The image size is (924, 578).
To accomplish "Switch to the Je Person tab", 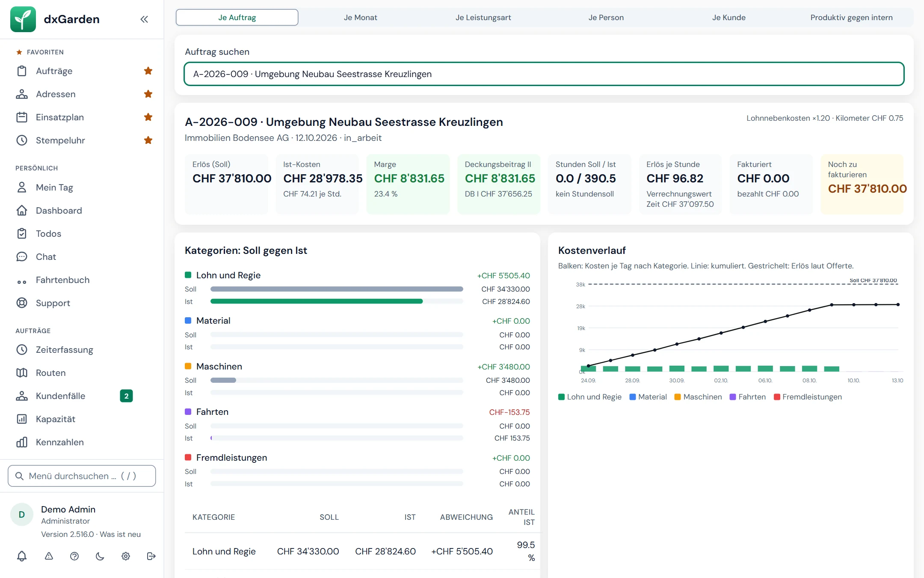I will 606,18.
